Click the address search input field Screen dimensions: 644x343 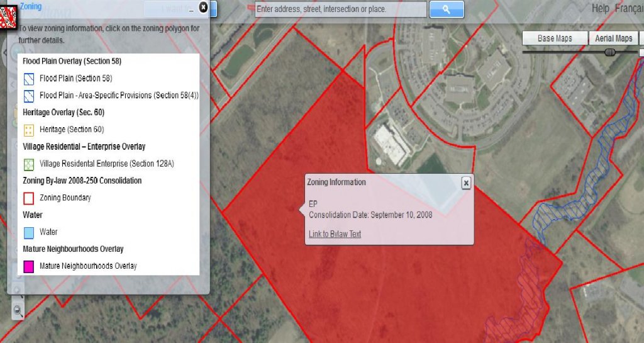[x=340, y=9]
